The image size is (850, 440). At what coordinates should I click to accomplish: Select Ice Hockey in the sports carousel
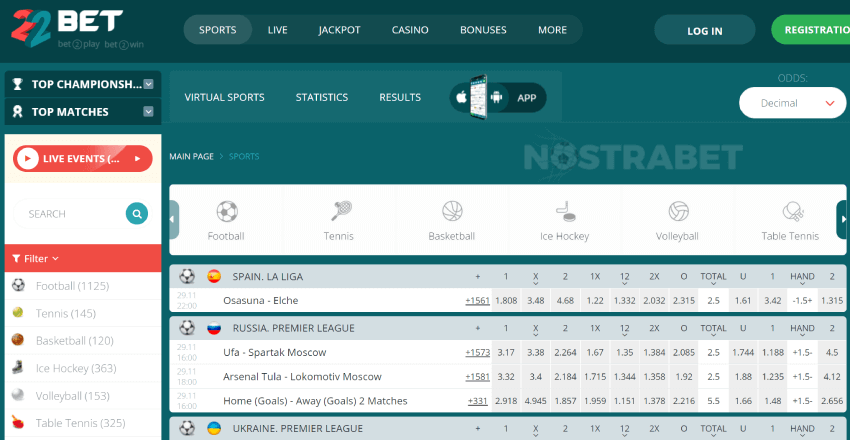564,221
